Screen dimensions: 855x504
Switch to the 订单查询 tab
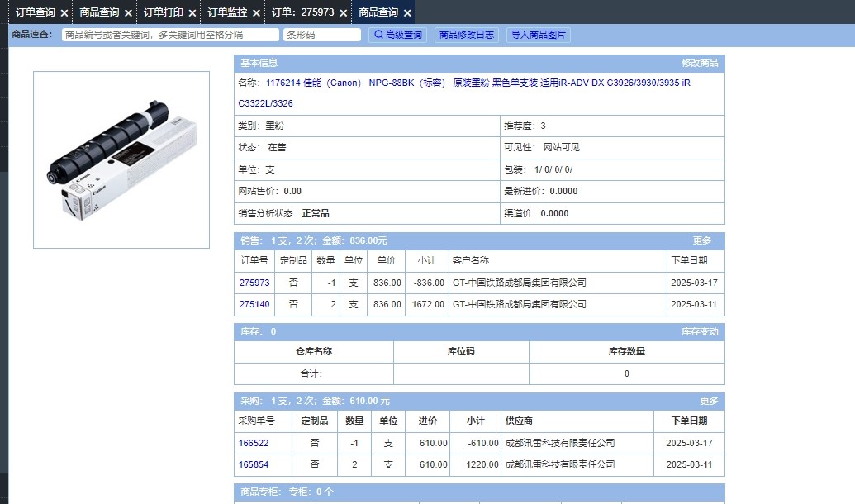point(35,12)
